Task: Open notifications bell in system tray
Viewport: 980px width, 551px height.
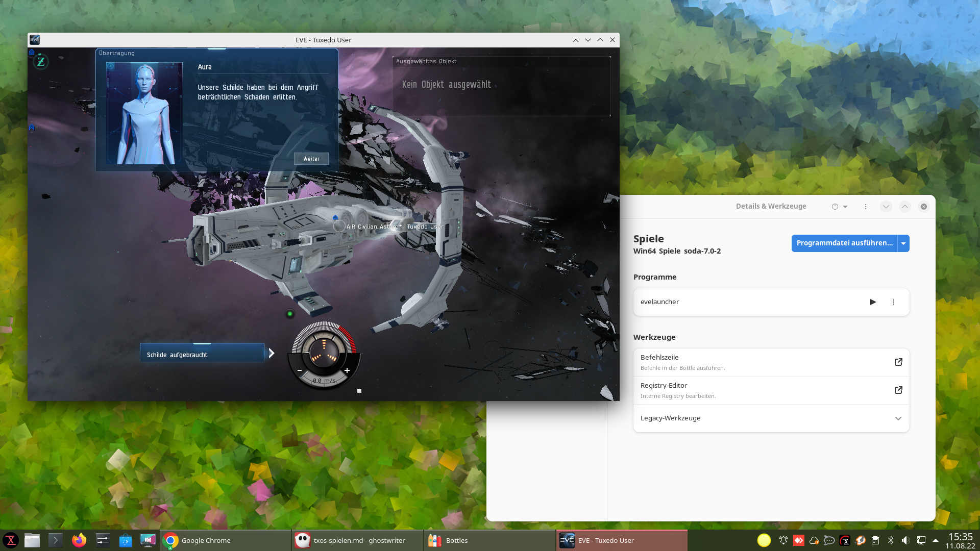Action: (783, 540)
